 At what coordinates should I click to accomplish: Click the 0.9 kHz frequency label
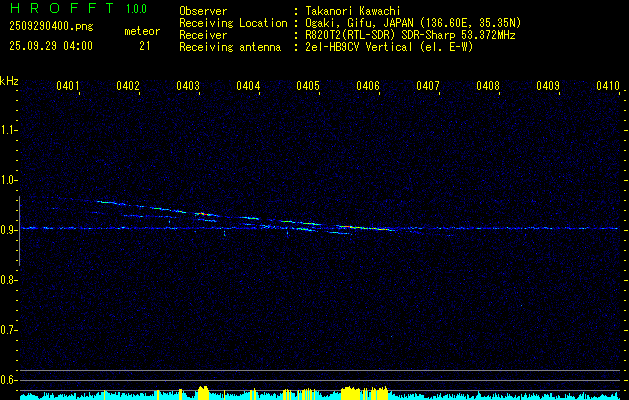pyautogui.click(x=8, y=230)
